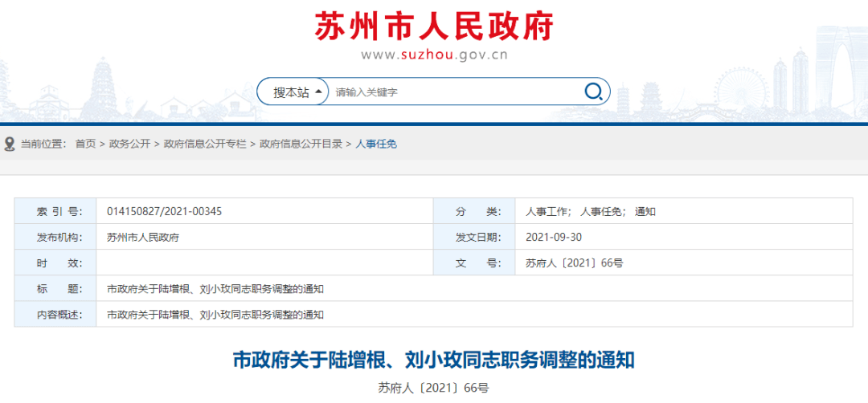Viewport: 868px width, 403px height.
Task: Select index number 014150827/2021-00345
Action: pos(165,211)
